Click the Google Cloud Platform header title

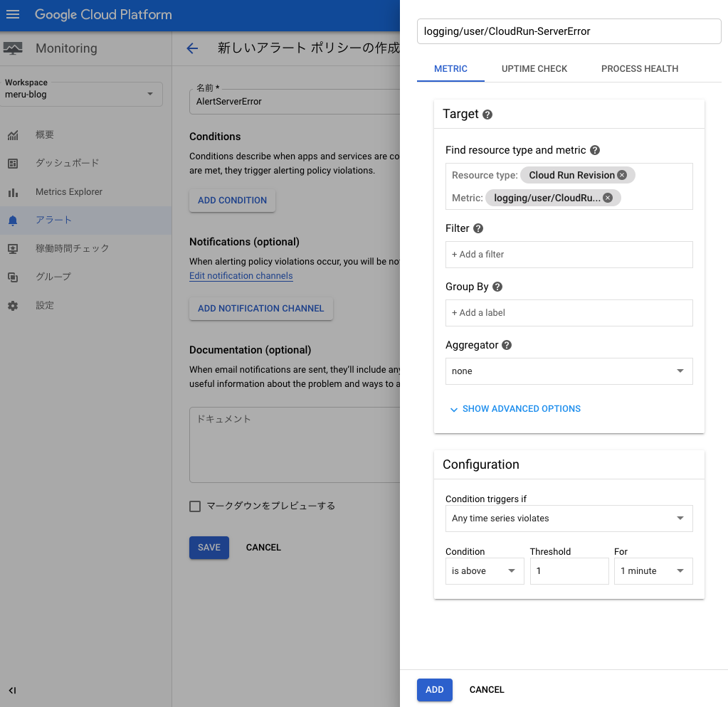pos(103,14)
